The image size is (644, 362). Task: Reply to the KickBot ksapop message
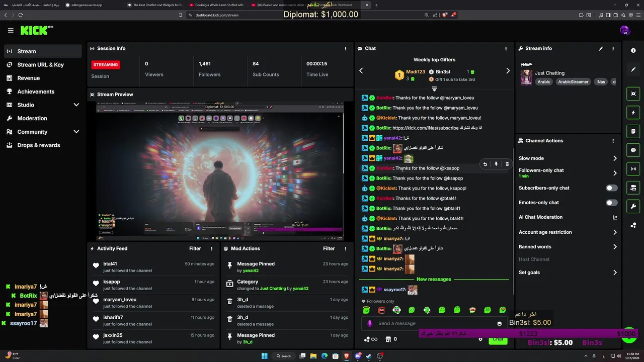(x=485, y=164)
